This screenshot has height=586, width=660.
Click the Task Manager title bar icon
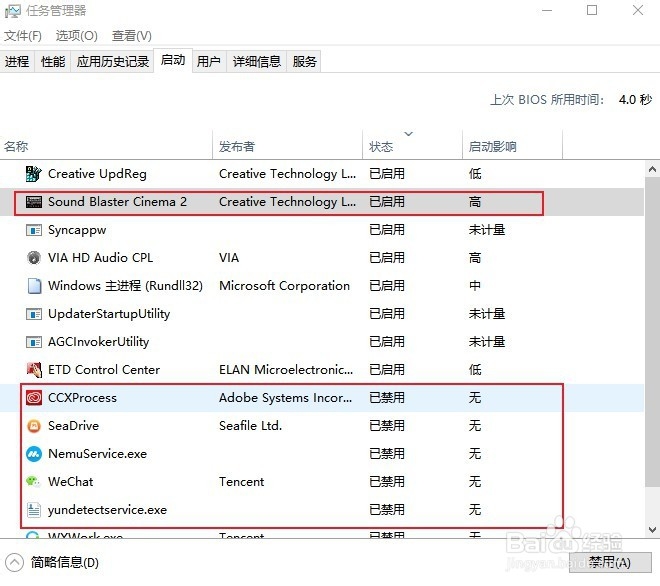tap(12, 11)
